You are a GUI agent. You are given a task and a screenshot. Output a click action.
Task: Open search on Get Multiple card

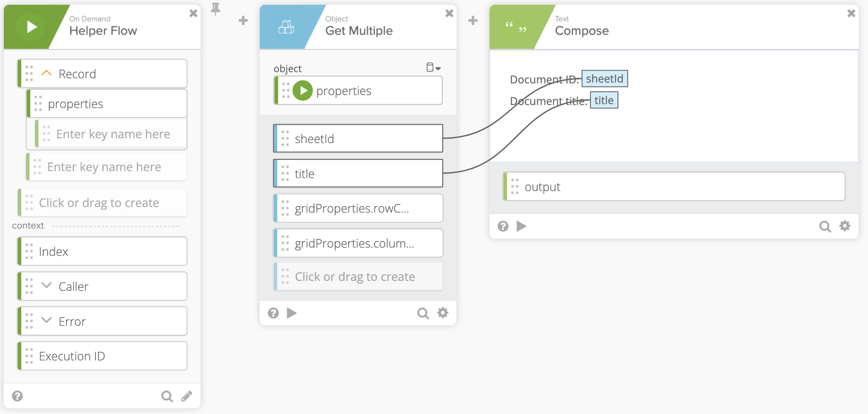point(423,313)
